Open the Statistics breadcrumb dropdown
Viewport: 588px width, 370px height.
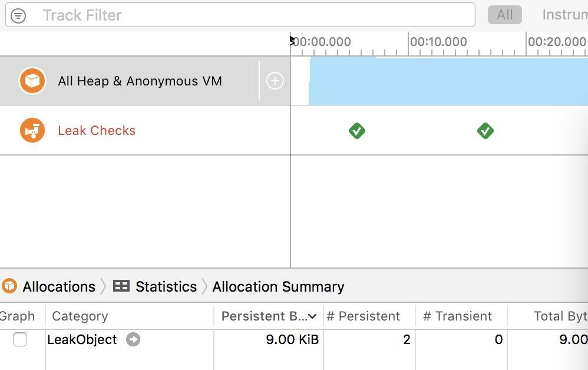(x=166, y=286)
